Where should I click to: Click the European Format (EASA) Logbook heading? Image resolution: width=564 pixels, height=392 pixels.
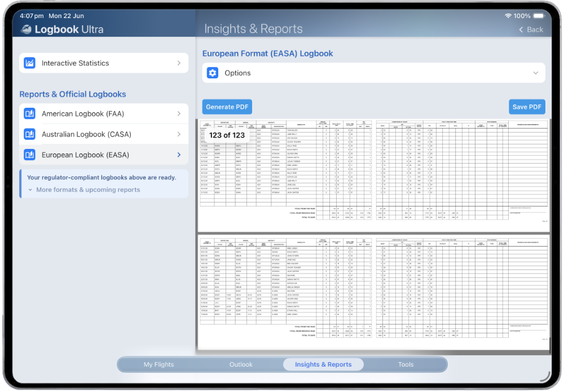point(267,54)
